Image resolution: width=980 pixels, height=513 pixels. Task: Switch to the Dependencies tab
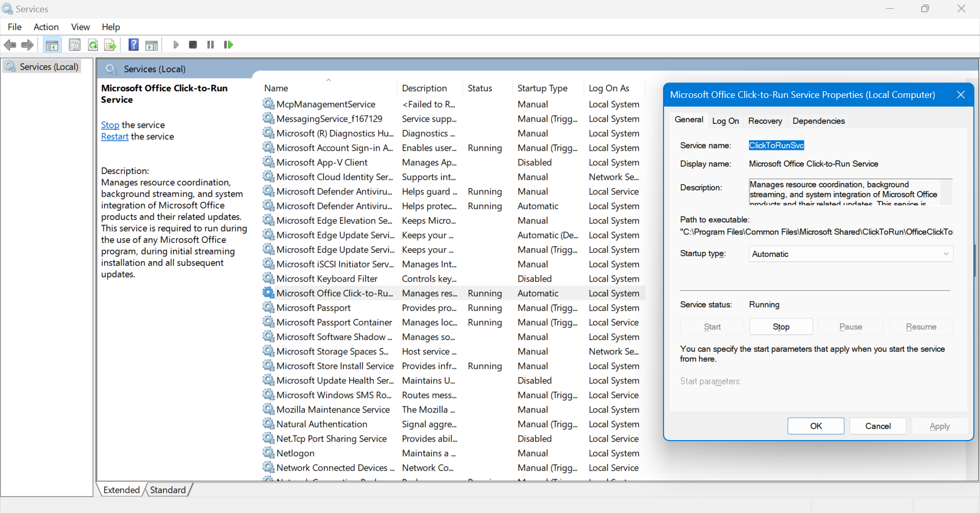tap(819, 121)
